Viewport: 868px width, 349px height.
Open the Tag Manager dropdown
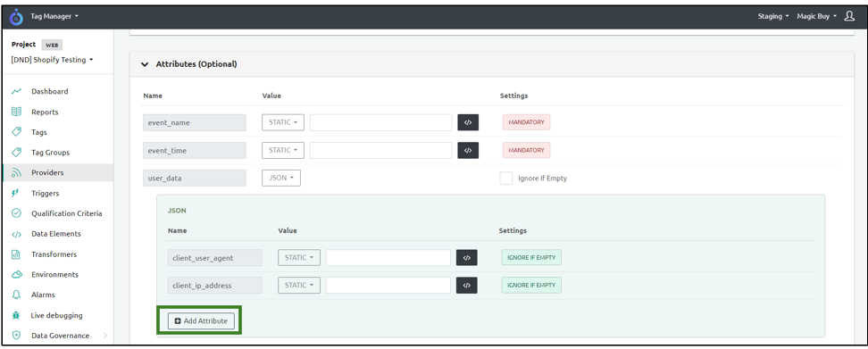pos(54,17)
